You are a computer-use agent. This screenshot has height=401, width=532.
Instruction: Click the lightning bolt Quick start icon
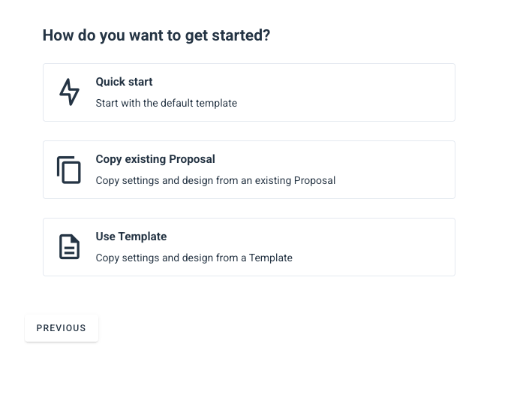69,92
